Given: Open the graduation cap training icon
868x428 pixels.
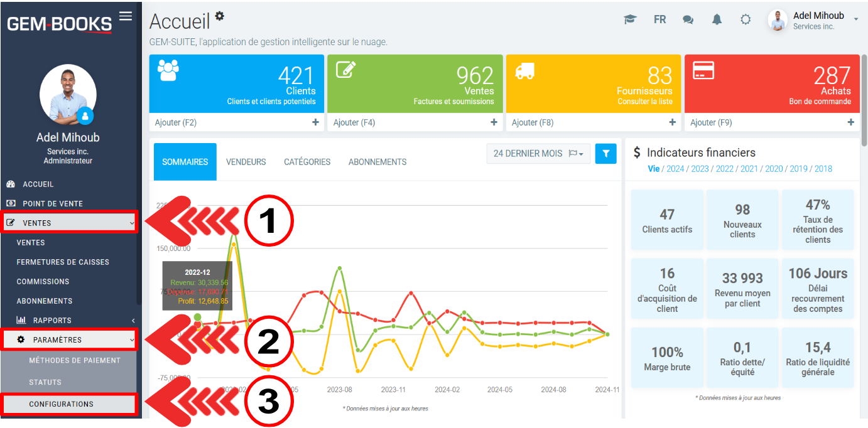Looking at the screenshot, I should (x=630, y=19).
